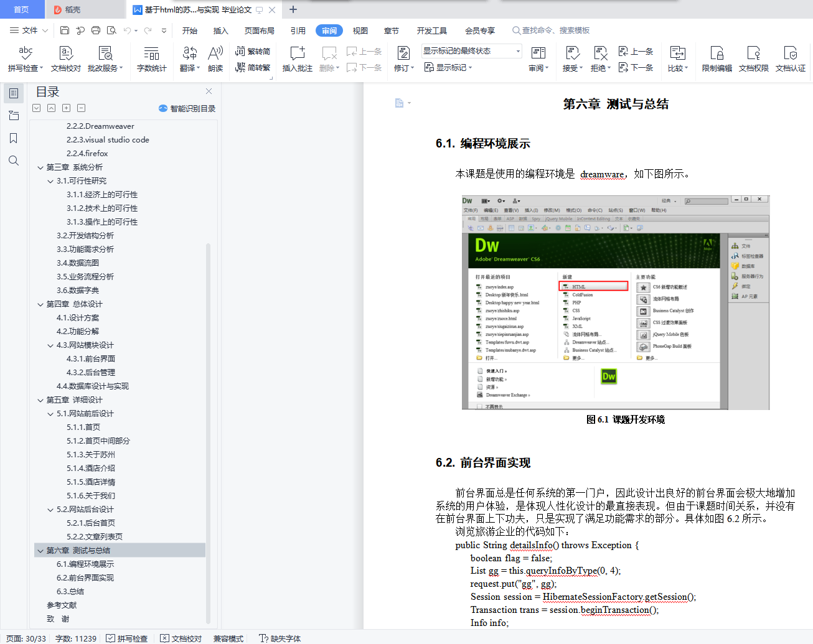
Task: Click the Dreamweaver screenshot image in document
Action: [616, 303]
